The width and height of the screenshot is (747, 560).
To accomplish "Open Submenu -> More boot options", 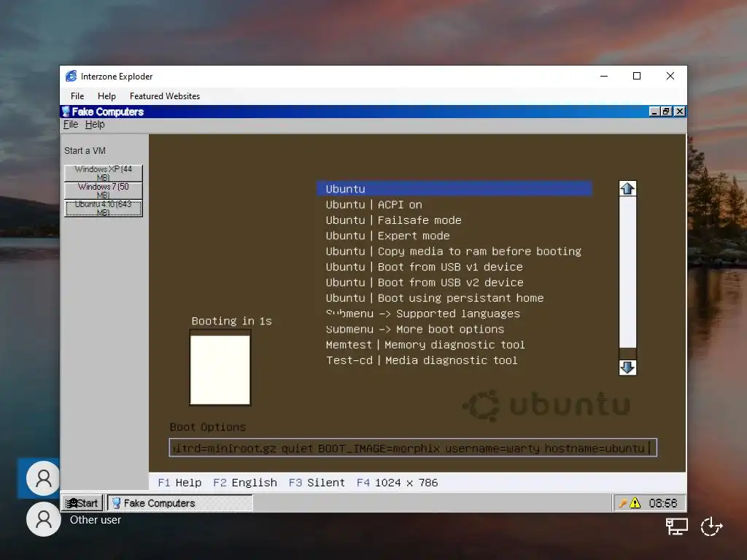I will click(x=415, y=329).
